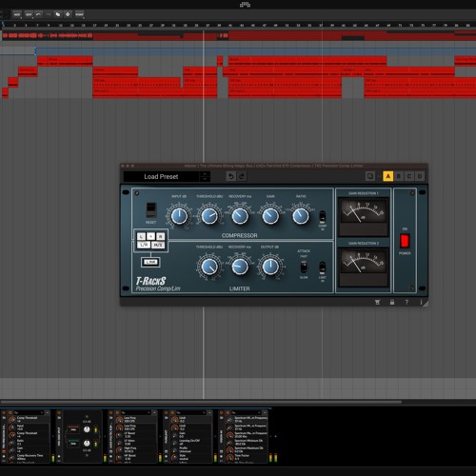Image resolution: width=476 pixels, height=476 pixels.
Task: Flip the ATTACK fast/slow switch
Action: pyautogui.click(x=304, y=267)
